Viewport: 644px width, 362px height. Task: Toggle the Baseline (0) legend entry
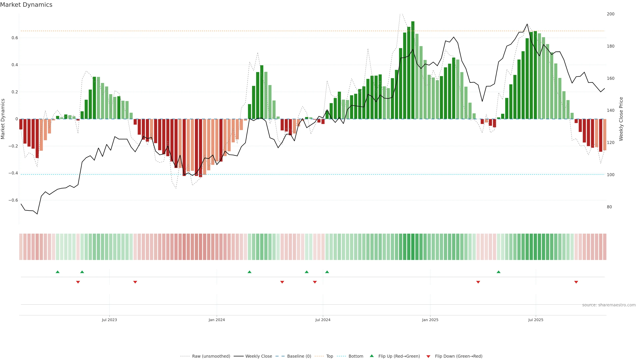tap(299, 356)
